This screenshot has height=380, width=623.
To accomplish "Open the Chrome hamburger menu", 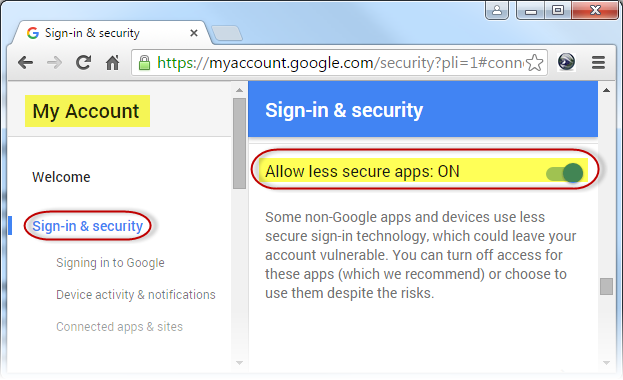I will tap(598, 62).
